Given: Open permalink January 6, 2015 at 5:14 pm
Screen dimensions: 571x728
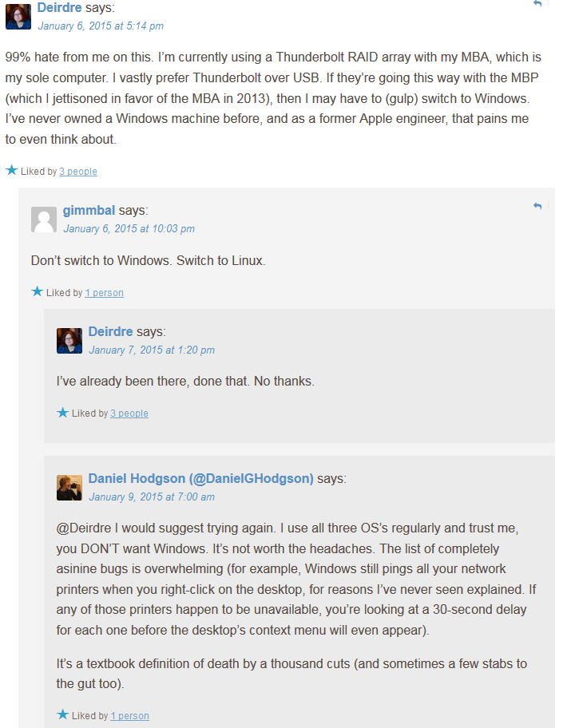Looking at the screenshot, I should [101, 26].
